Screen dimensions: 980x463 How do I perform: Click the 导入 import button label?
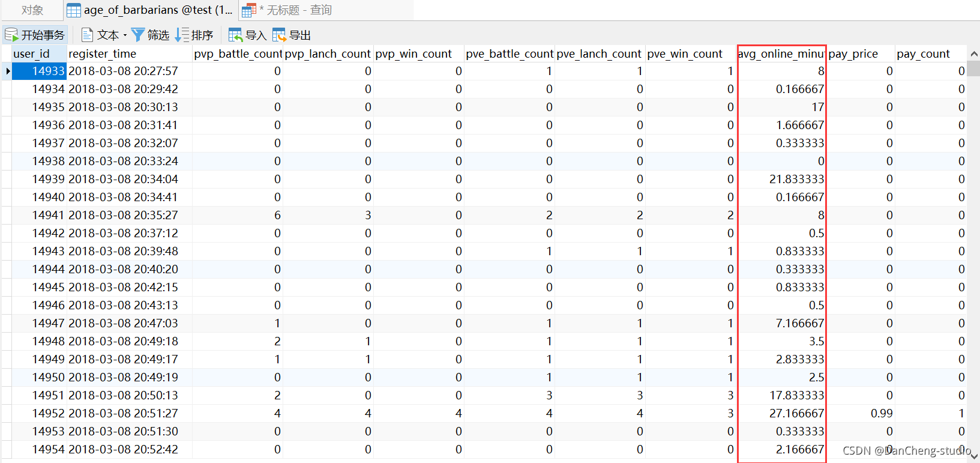(x=256, y=35)
